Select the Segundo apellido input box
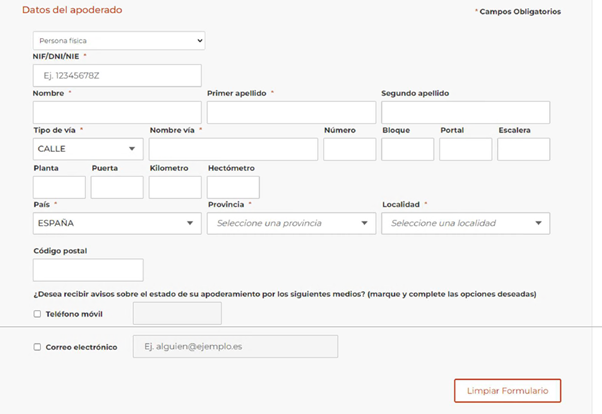Screen dimensions: 602x414 465,112
